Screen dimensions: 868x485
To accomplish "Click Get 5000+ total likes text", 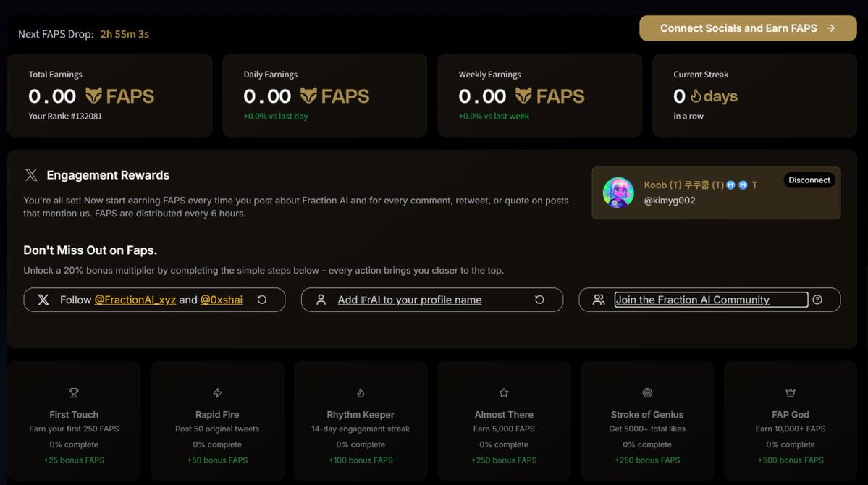I will pos(647,429).
